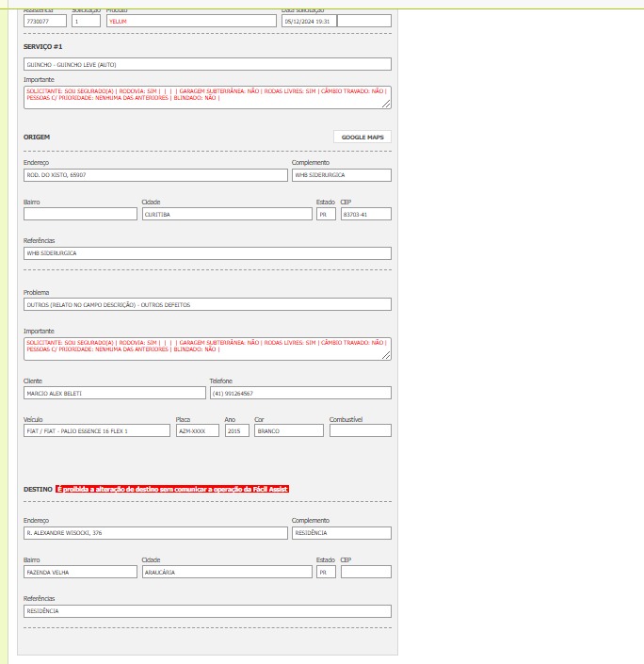Click destination Endereço R. ALEXANDRE WISOCKI

155,533
